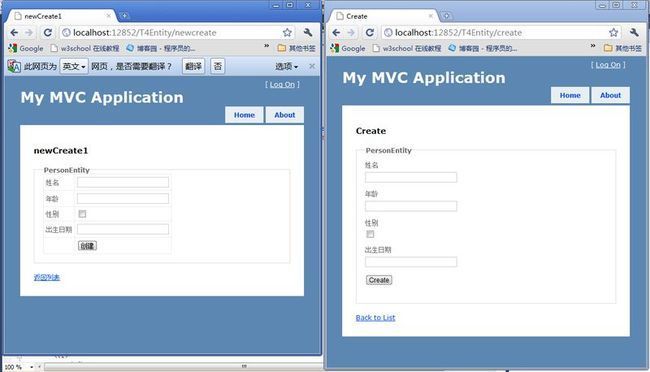Open 选项 options dropdown
This screenshot has width=650, height=372.
pos(286,66)
